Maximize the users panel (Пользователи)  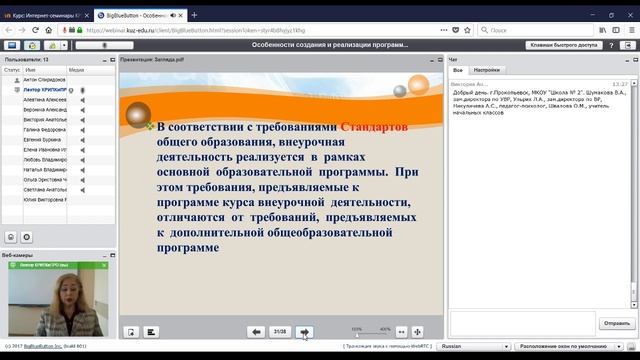click(x=113, y=60)
